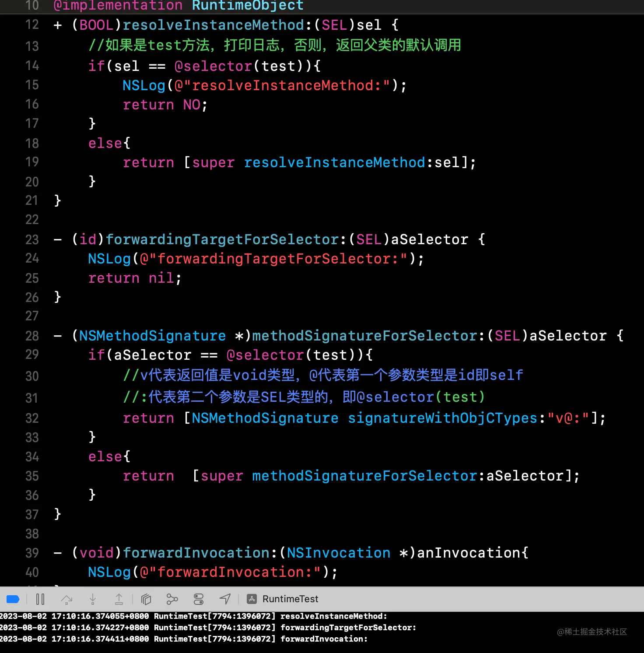Click line number 24 in the gutter
The height and width of the screenshot is (653, 644).
click(32, 258)
